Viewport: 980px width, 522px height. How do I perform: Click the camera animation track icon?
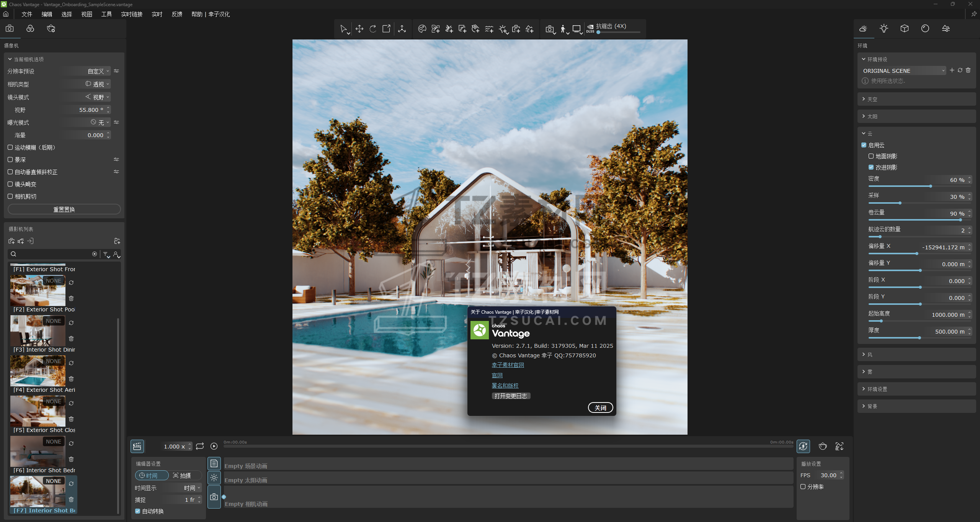(214, 497)
